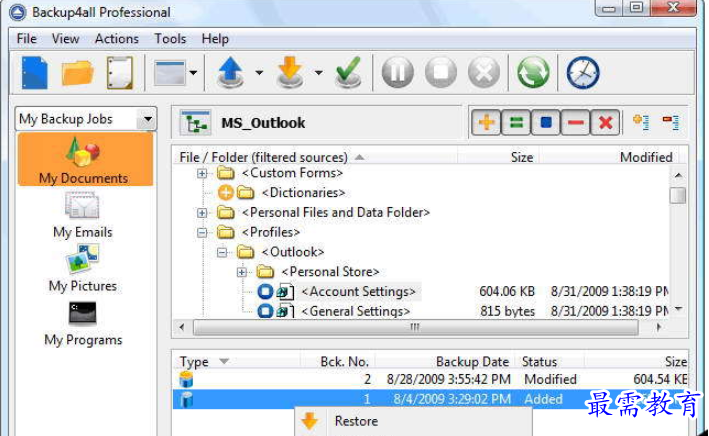
Task: Click the orange plus status icon beside Dictionaries
Action: 225,193
